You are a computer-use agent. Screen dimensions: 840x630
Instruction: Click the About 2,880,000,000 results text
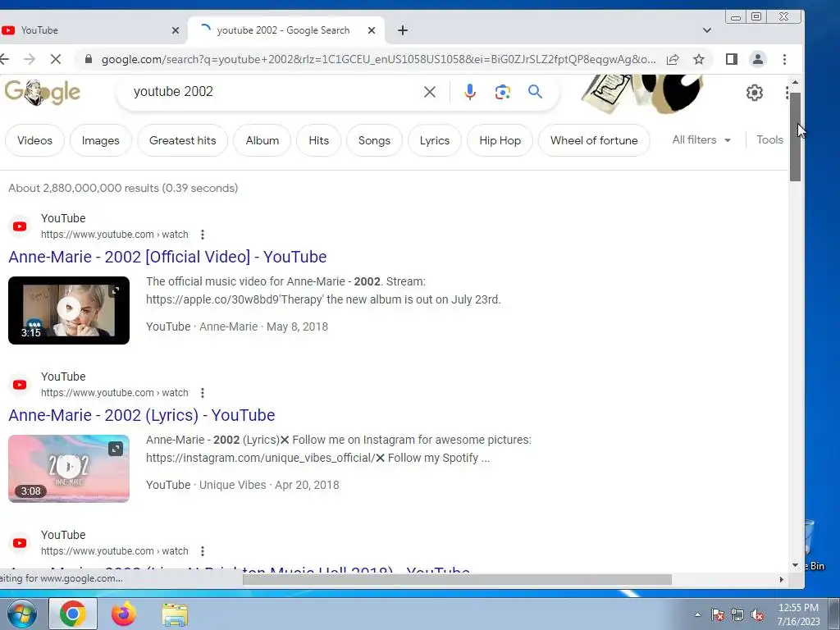(x=123, y=188)
